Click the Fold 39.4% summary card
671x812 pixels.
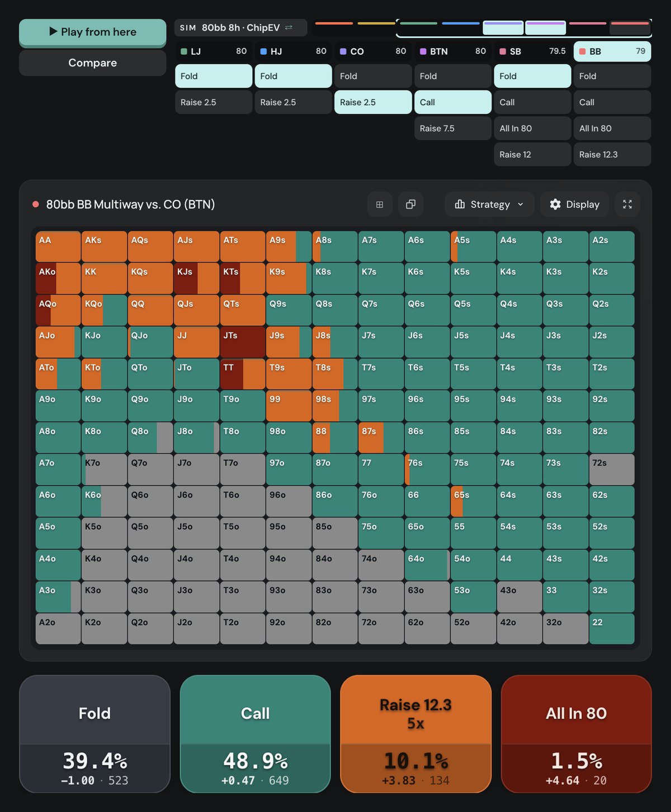point(95,734)
